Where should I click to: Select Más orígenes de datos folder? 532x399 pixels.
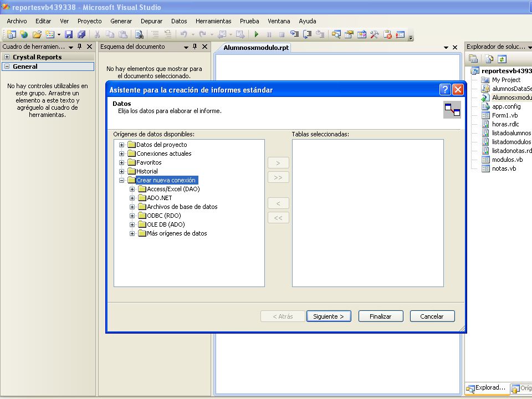click(x=177, y=233)
